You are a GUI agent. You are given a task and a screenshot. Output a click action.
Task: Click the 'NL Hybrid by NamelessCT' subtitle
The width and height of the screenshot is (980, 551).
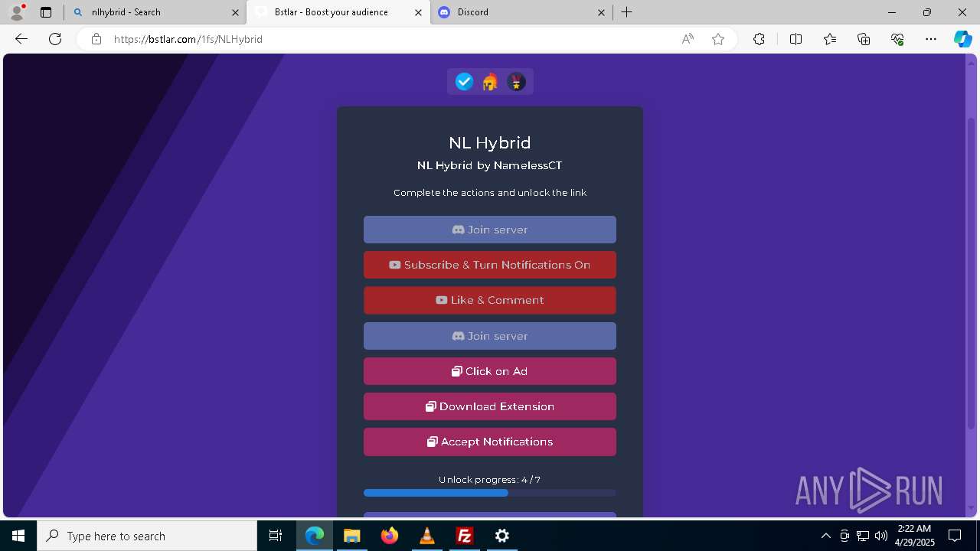pos(490,165)
